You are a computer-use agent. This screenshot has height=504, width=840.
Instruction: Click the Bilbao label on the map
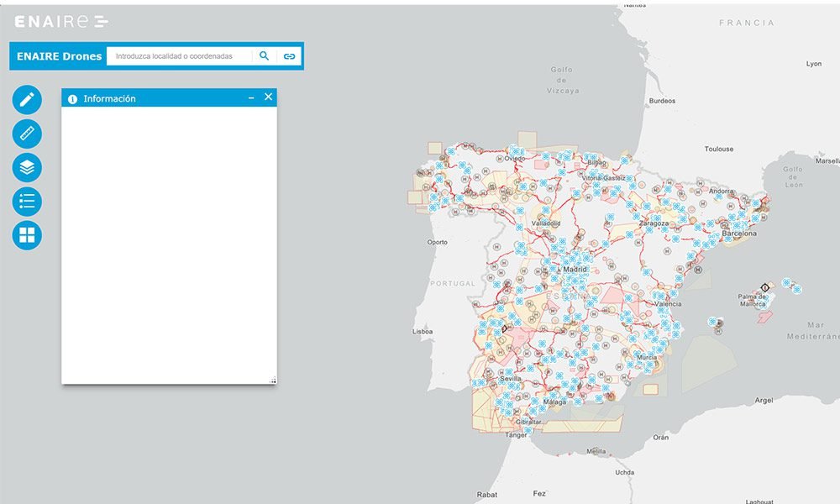(x=596, y=162)
